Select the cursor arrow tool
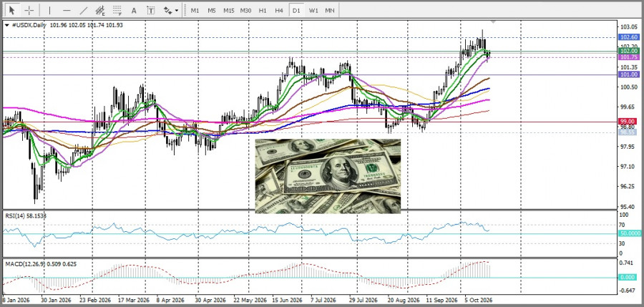This screenshot has width=644, height=307. (x=12, y=10)
